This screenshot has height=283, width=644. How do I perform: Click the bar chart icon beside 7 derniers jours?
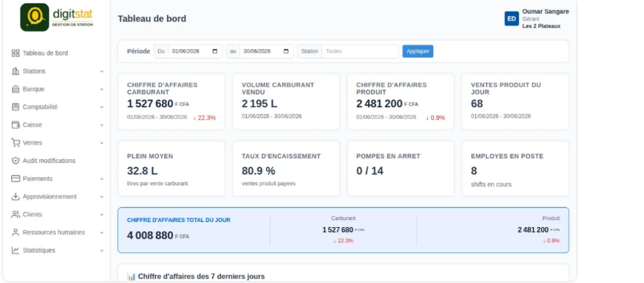coord(131,277)
